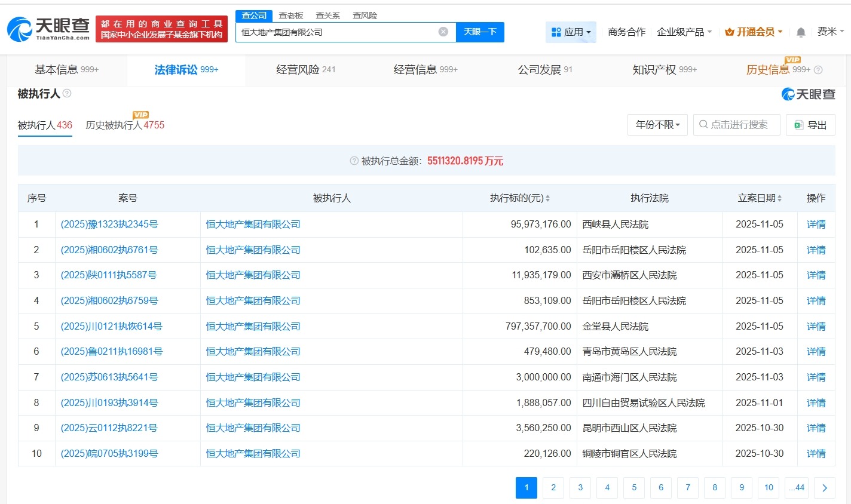Go to page 5 in pagination

(633, 487)
